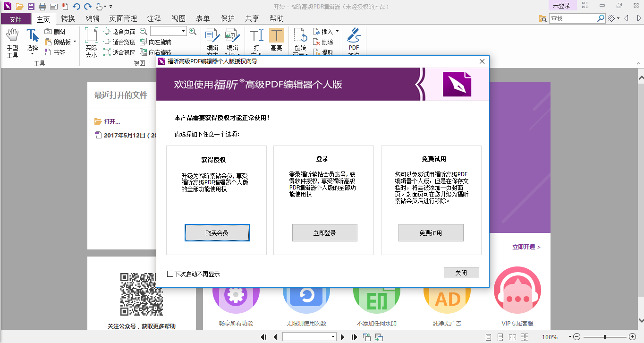Click the 免费试用 free trial button
This screenshot has height=343, width=644.
[431, 232]
